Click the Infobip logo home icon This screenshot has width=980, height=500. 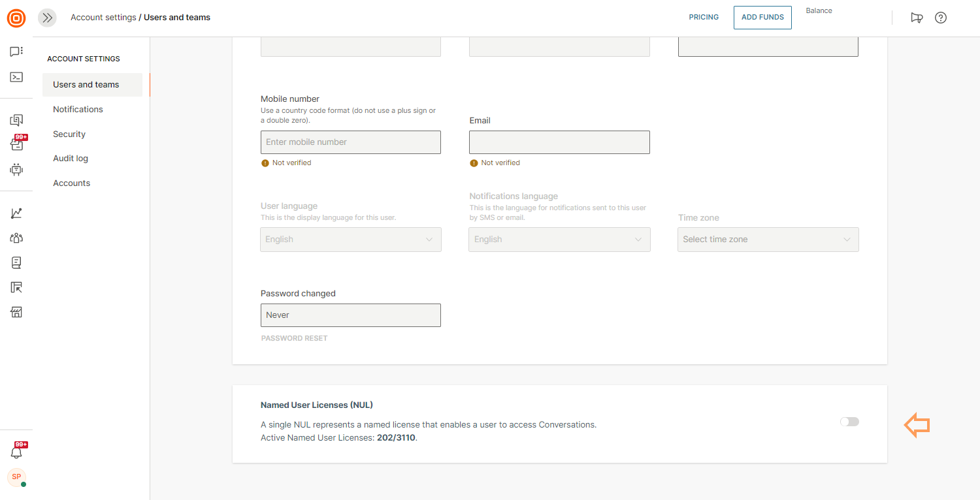tap(16, 18)
